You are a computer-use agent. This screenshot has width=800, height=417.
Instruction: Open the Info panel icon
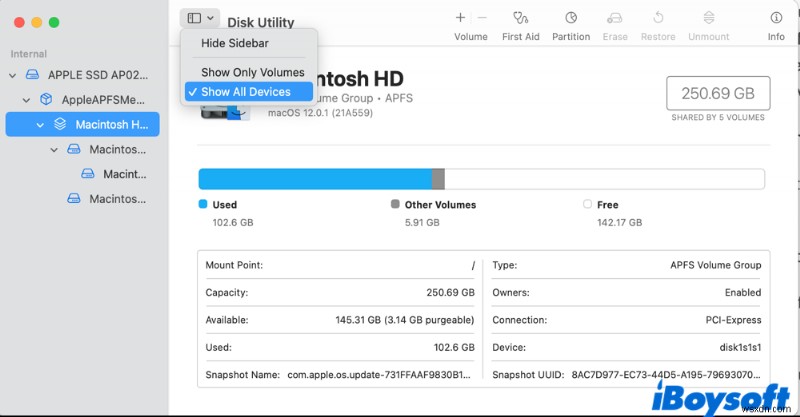coord(776,18)
